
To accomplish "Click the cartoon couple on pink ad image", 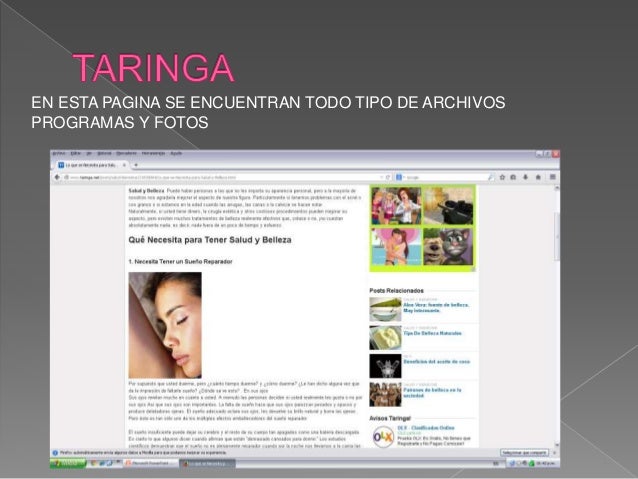I will (396, 247).
